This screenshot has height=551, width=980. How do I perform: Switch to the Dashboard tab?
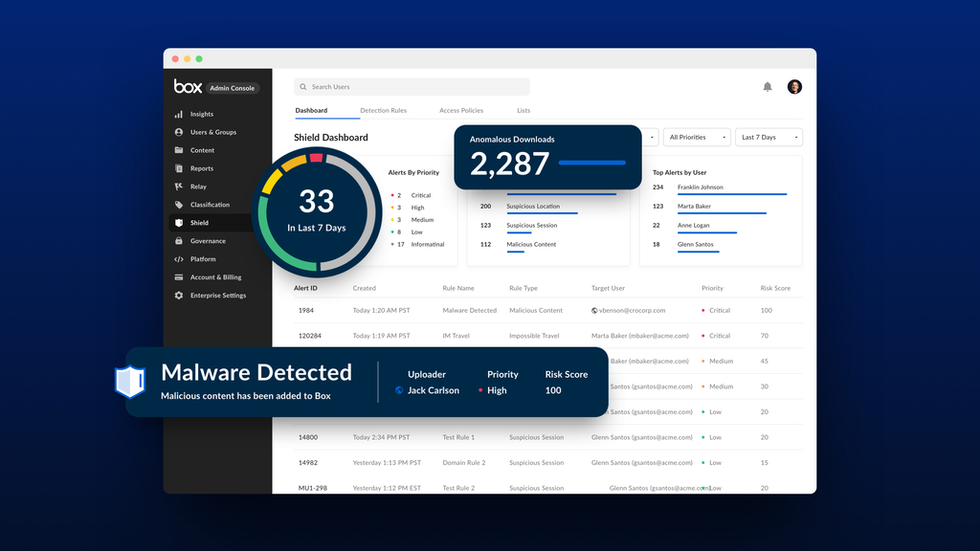311,111
